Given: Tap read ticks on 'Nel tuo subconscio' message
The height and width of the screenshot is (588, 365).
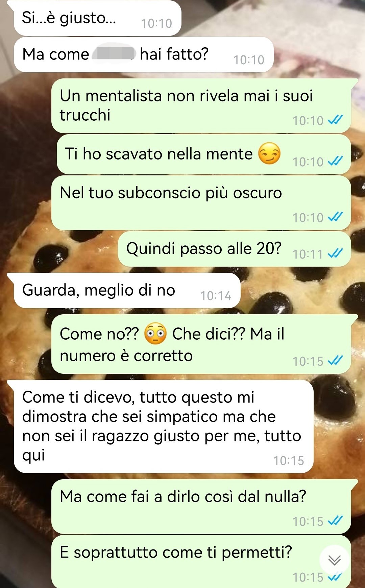Looking at the screenshot, I should [336, 217].
